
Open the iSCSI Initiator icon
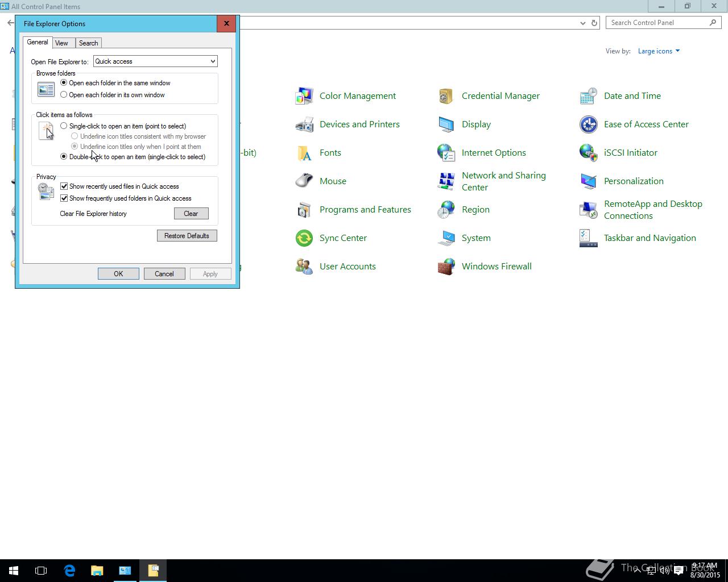coord(589,153)
